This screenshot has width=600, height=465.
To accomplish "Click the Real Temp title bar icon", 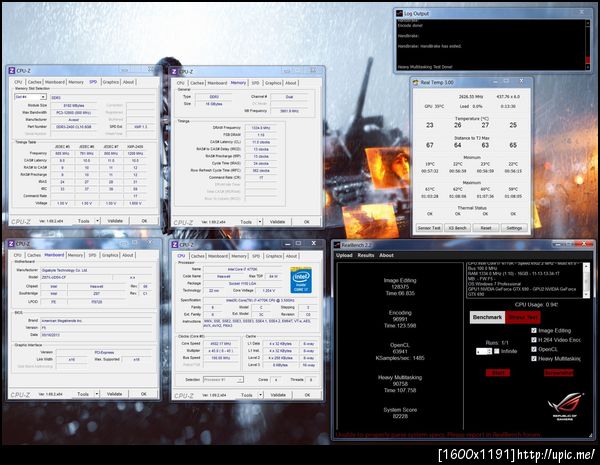I will pos(416,82).
